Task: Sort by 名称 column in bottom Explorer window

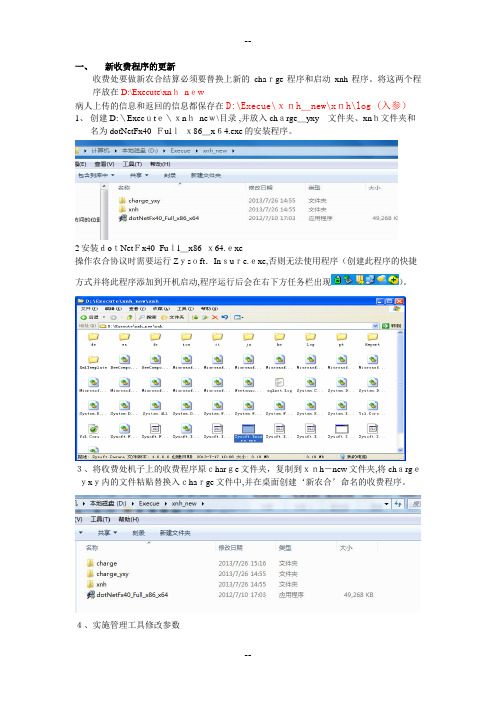Action: tap(92, 548)
